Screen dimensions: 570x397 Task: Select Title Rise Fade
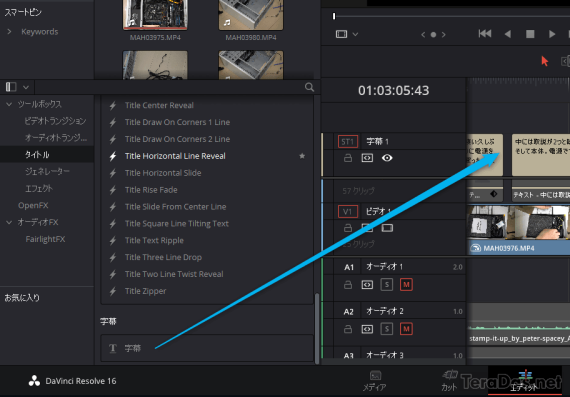[151, 190]
